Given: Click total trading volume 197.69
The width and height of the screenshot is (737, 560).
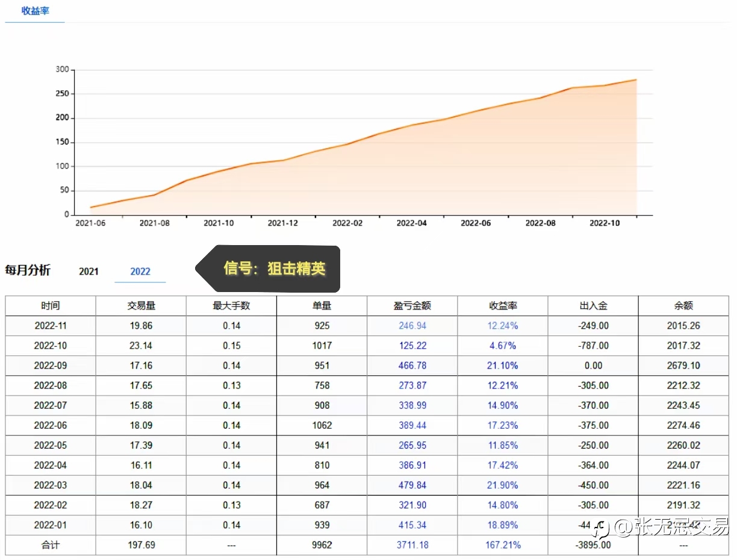Looking at the screenshot, I should coord(141,545).
